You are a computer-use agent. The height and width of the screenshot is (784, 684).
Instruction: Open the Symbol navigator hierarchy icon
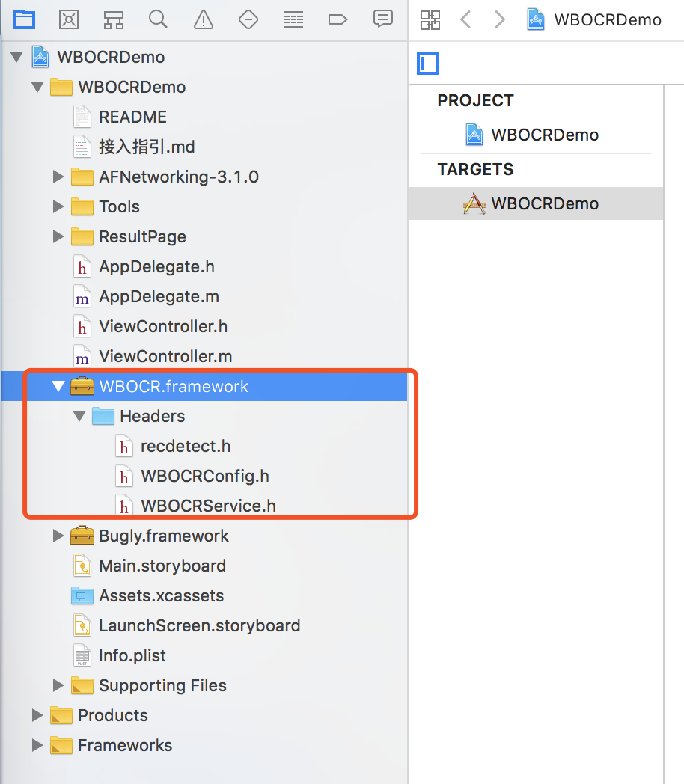coord(114,19)
